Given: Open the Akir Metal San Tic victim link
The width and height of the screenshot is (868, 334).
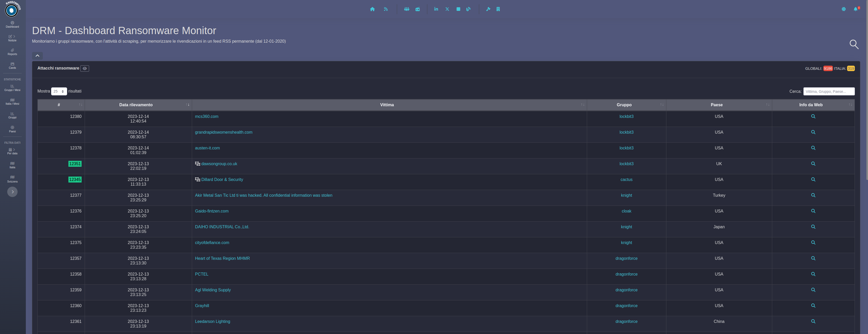Looking at the screenshot, I should click(x=264, y=195).
